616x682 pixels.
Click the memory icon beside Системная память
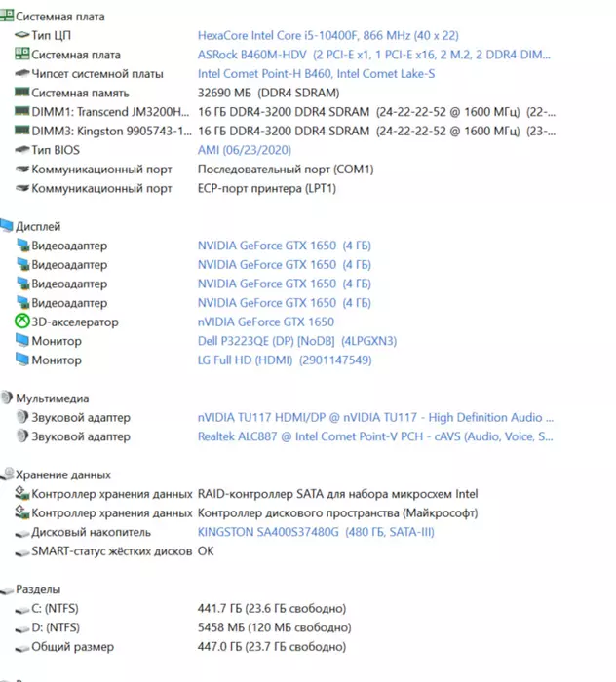pos(22,92)
